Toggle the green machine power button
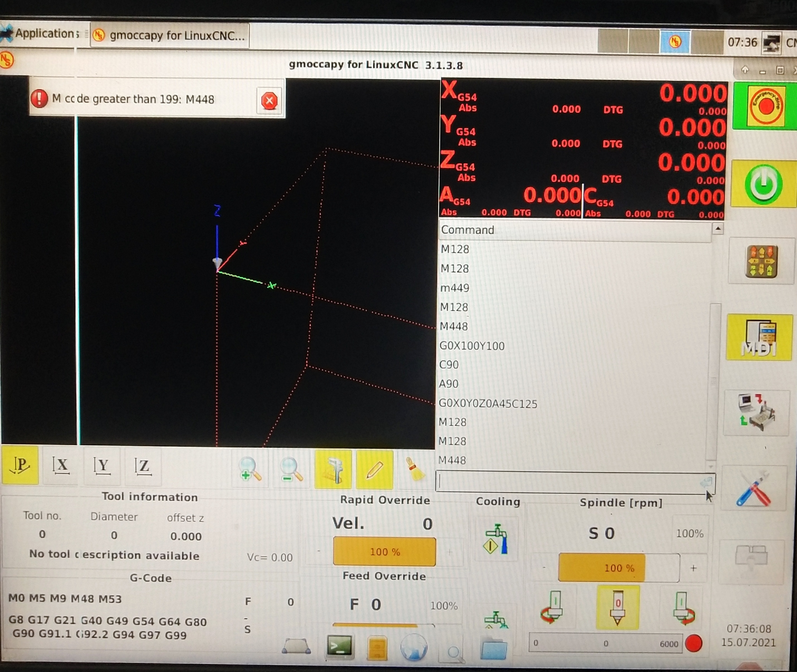 [x=764, y=184]
